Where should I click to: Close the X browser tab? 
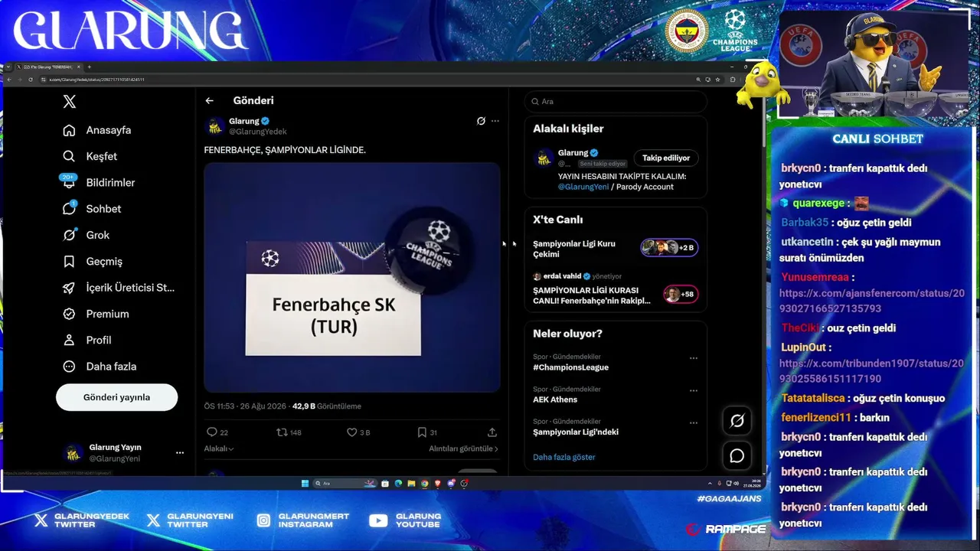click(x=77, y=67)
